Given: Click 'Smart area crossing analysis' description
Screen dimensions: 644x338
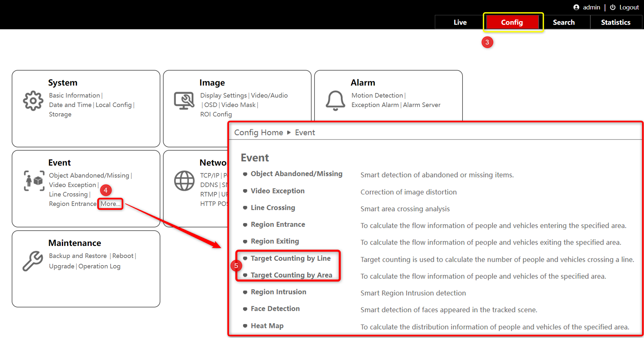Looking at the screenshot, I should (405, 209).
